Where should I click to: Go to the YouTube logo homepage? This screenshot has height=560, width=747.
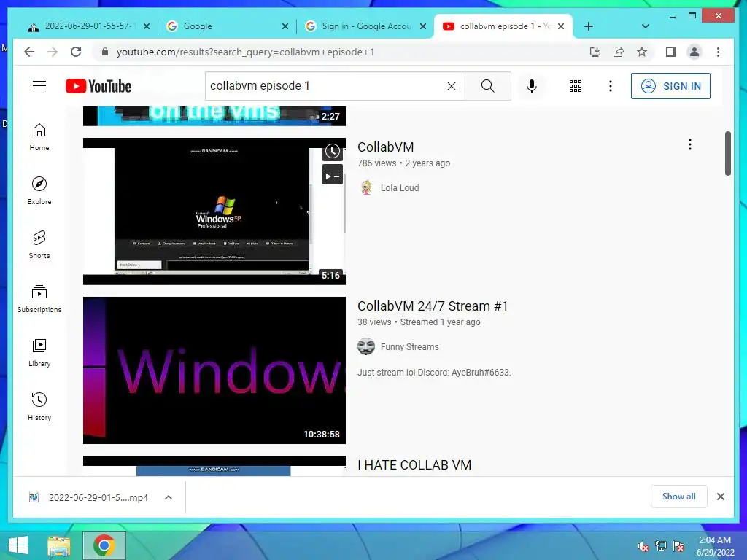(x=98, y=86)
